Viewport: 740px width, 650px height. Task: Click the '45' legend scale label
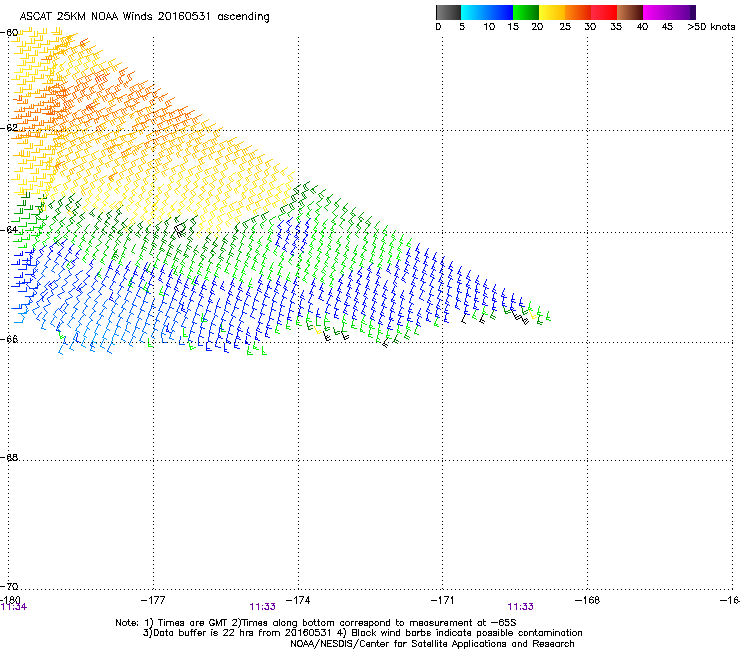tap(667, 27)
